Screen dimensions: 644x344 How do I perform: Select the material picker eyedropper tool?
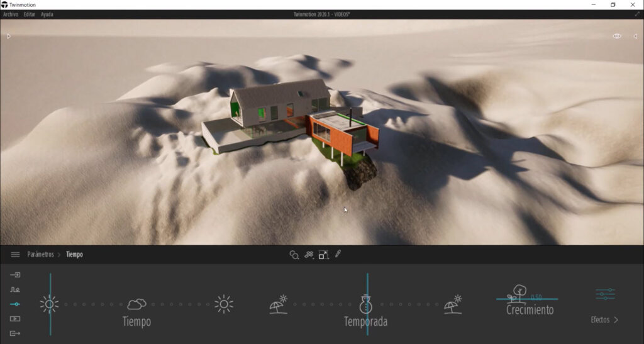tap(338, 255)
